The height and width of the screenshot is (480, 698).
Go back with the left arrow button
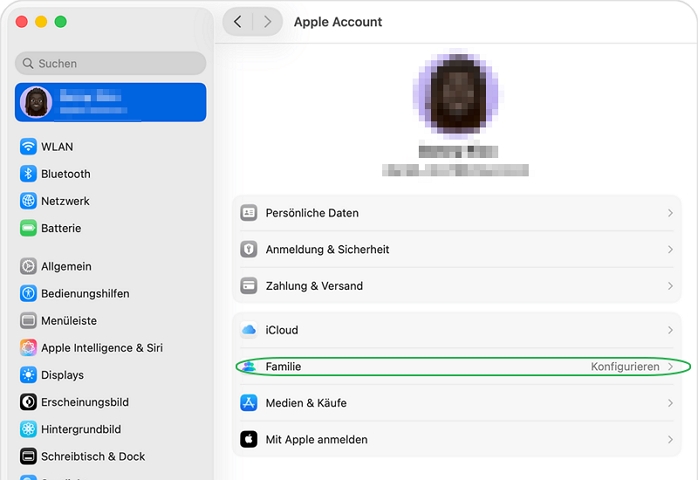tap(237, 22)
